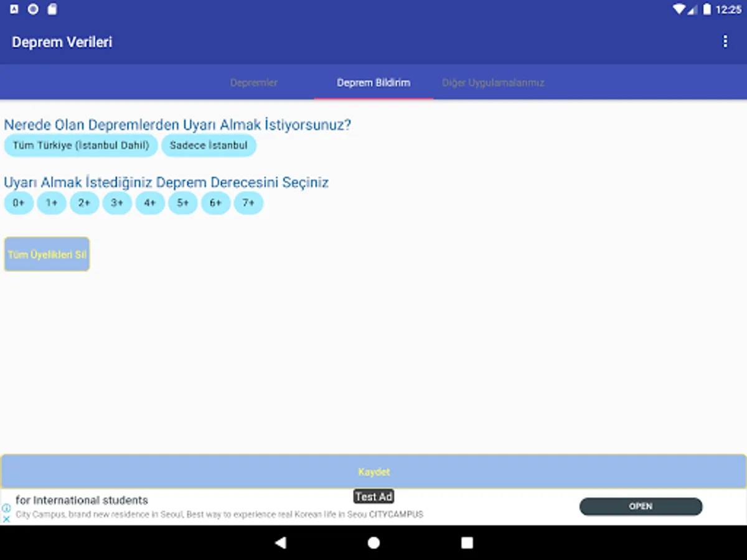Select the 7+ magnitude chip
747x560 pixels.
pyautogui.click(x=248, y=203)
